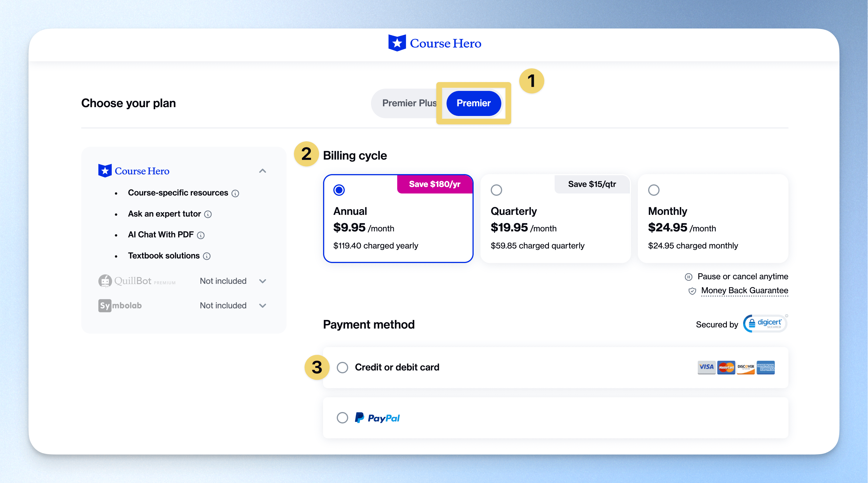This screenshot has height=483, width=868.
Task: Click the $24.95 charged monthly text
Action: pyautogui.click(x=693, y=246)
